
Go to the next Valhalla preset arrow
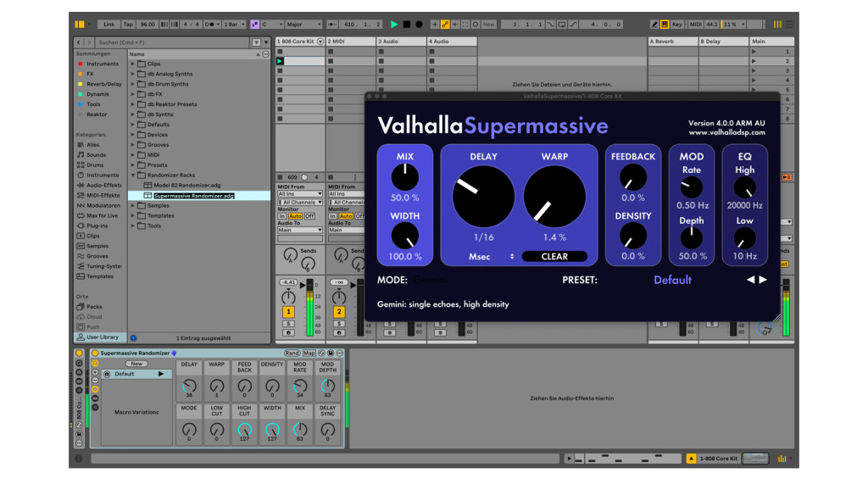pyautogui.click(x=763, y=280)
